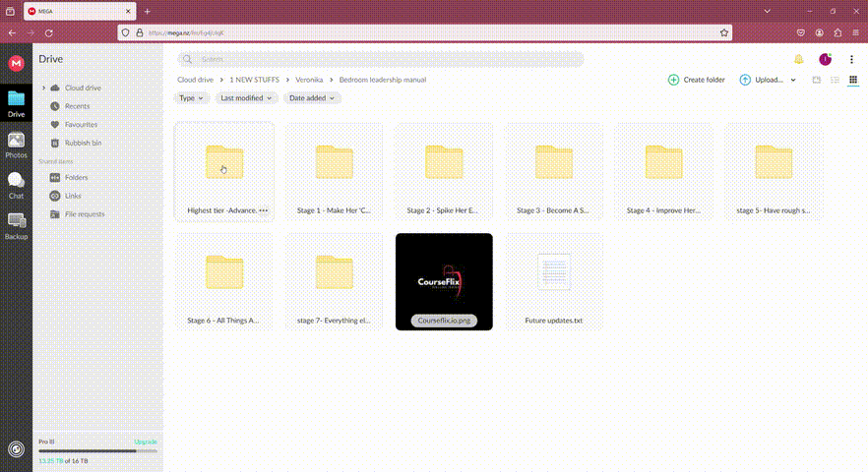Bookmark this page with star icon
The width and height of the screenshot is (868, 472).
click(724, 33)
